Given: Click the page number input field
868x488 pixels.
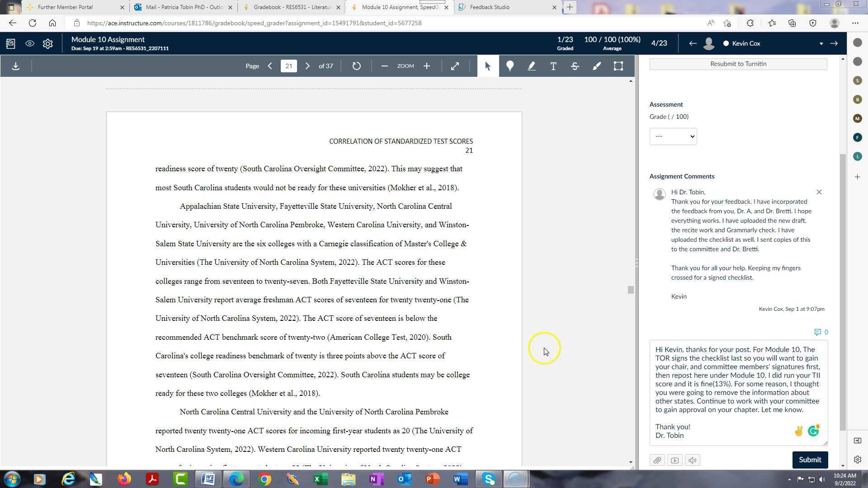Looking at the screenshot, I should click(288, 66).
